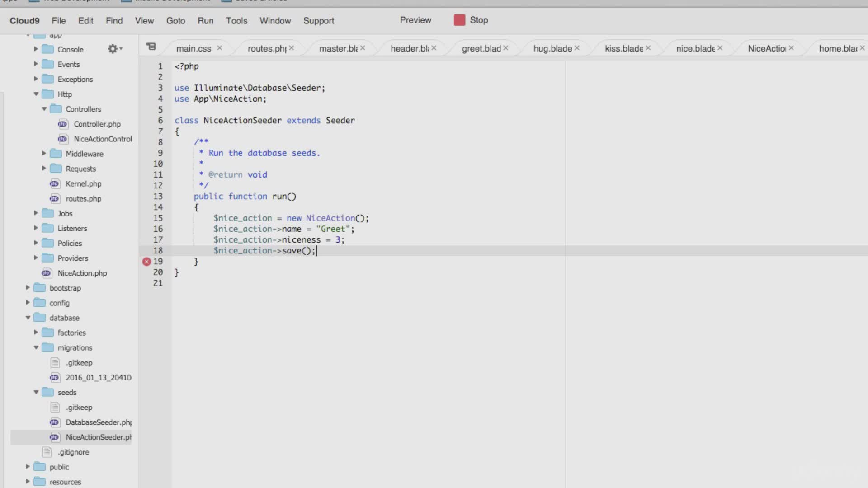Screen dimensions: 868x488
Task: Expand the Events folder arrow
Action: [x=36, y=64]
